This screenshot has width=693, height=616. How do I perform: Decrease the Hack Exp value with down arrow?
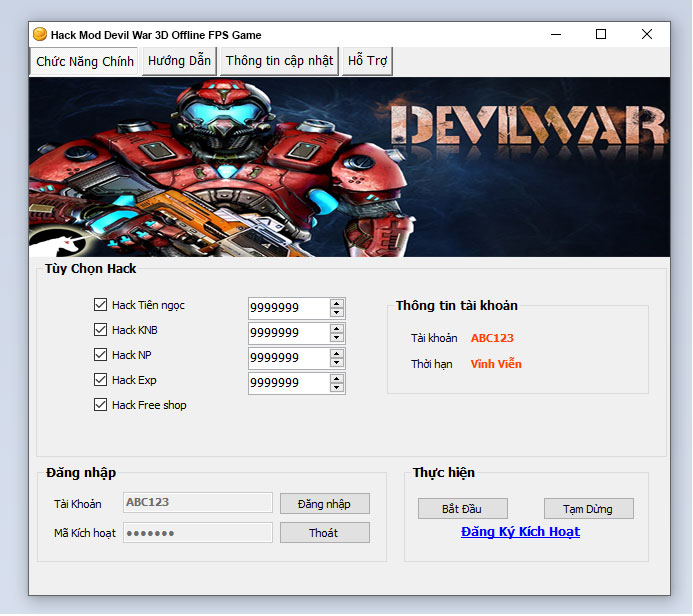coord(337,388)
